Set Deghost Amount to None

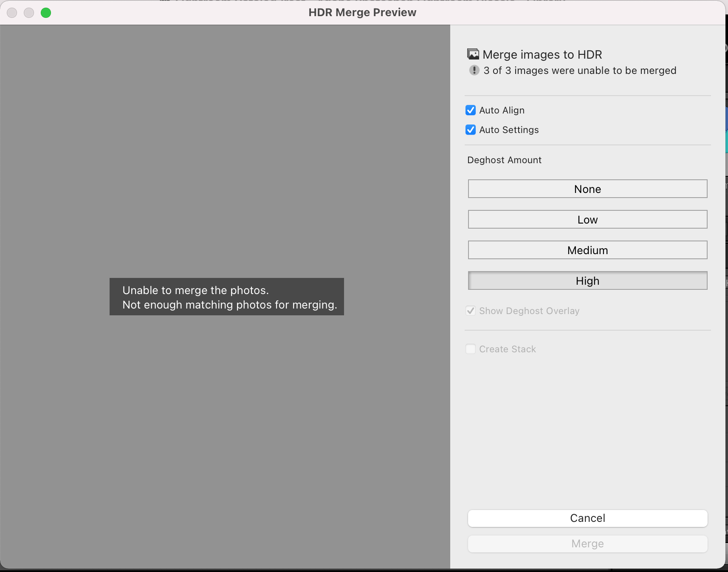click(x=587, y=189)
